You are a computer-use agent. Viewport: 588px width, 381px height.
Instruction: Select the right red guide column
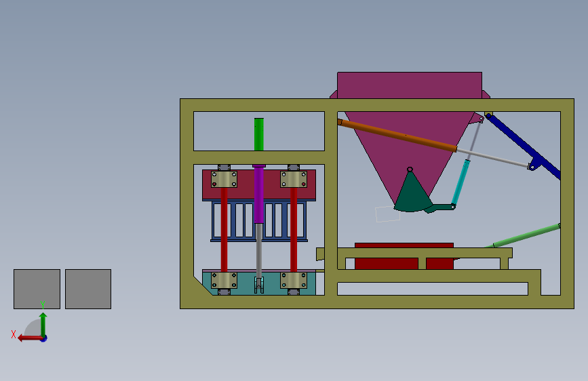click(x=294, y=230)
